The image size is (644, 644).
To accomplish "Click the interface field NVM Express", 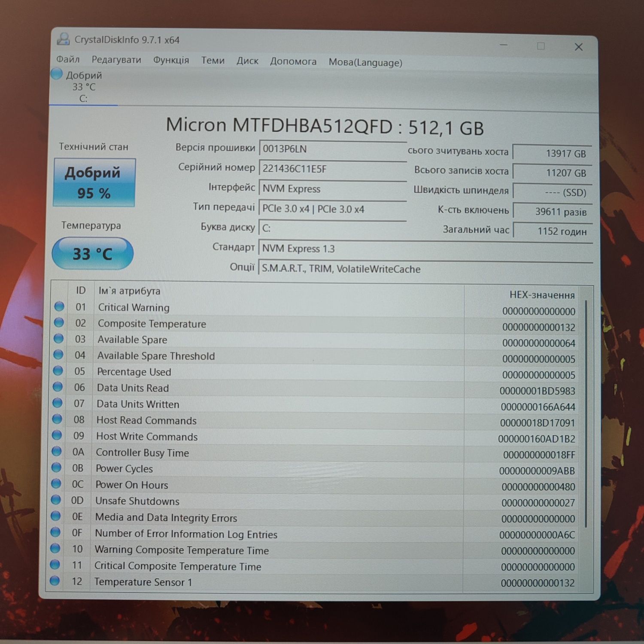I will coord(333,189).
